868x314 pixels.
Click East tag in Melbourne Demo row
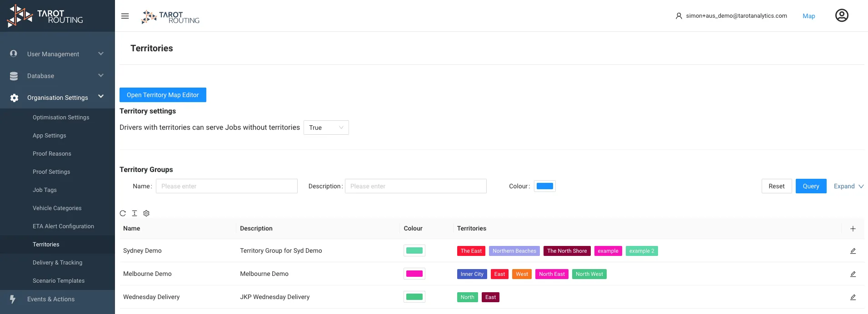tap(499, 274)
